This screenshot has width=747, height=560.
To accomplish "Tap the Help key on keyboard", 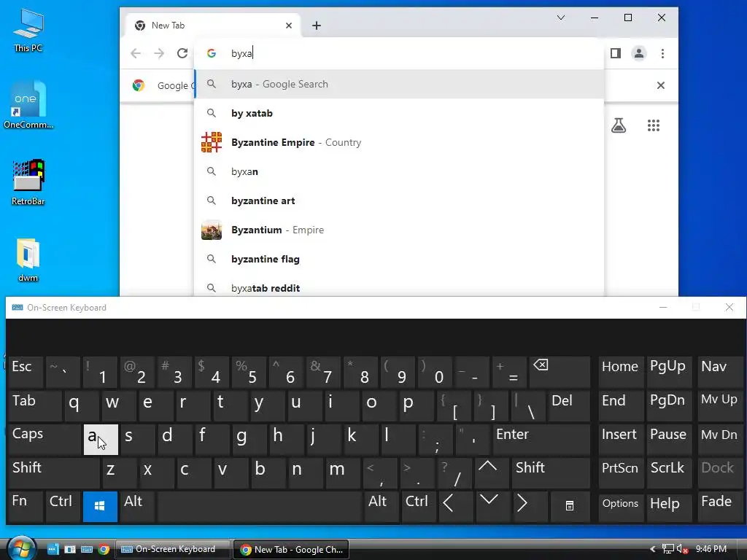I will [x=668, y=507].
